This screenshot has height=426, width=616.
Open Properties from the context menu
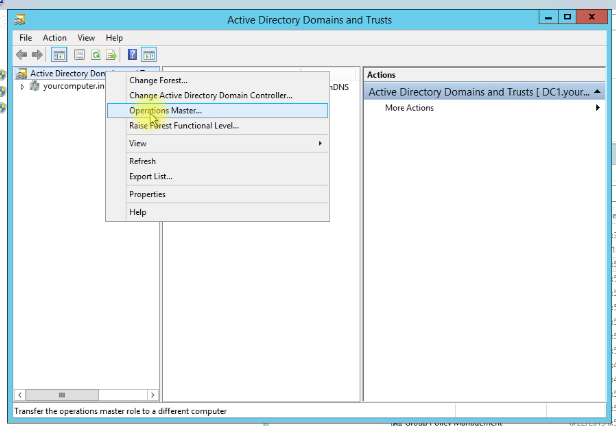(217, 194)
